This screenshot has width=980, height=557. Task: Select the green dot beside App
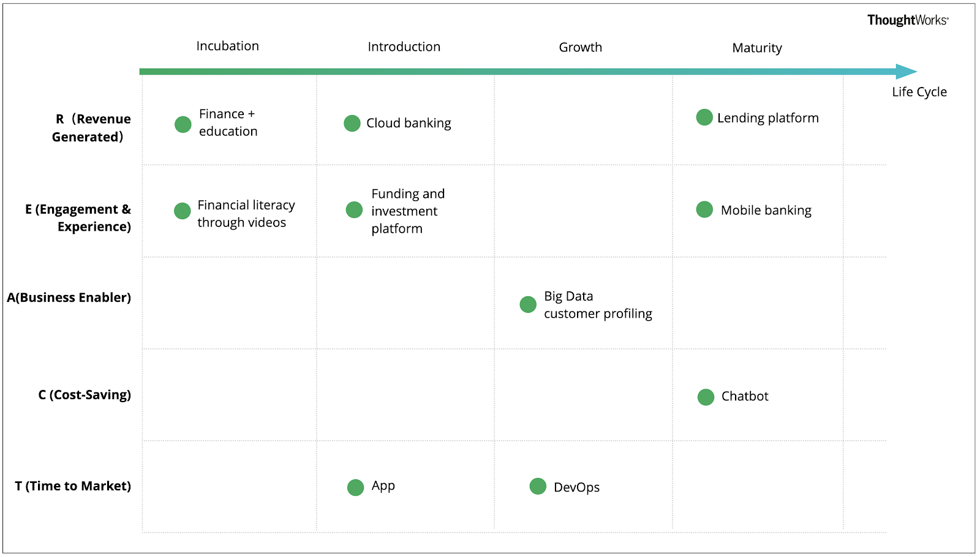[355, 487]
